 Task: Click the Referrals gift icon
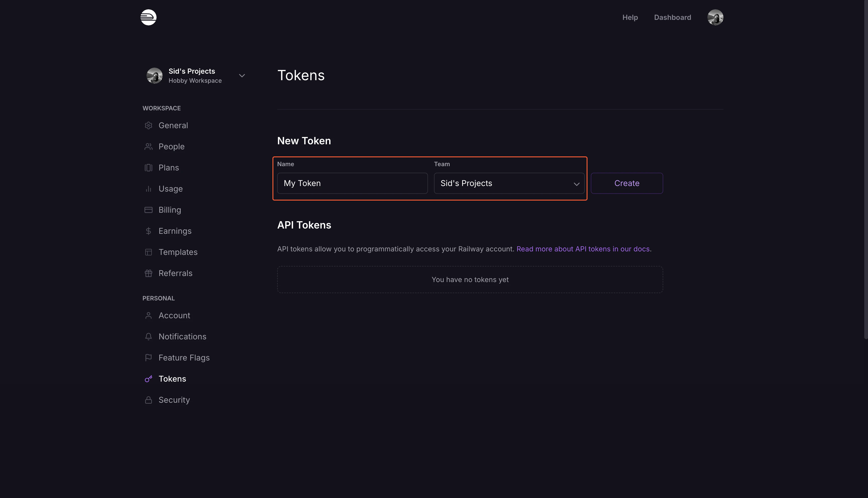(x=148, y=273)
